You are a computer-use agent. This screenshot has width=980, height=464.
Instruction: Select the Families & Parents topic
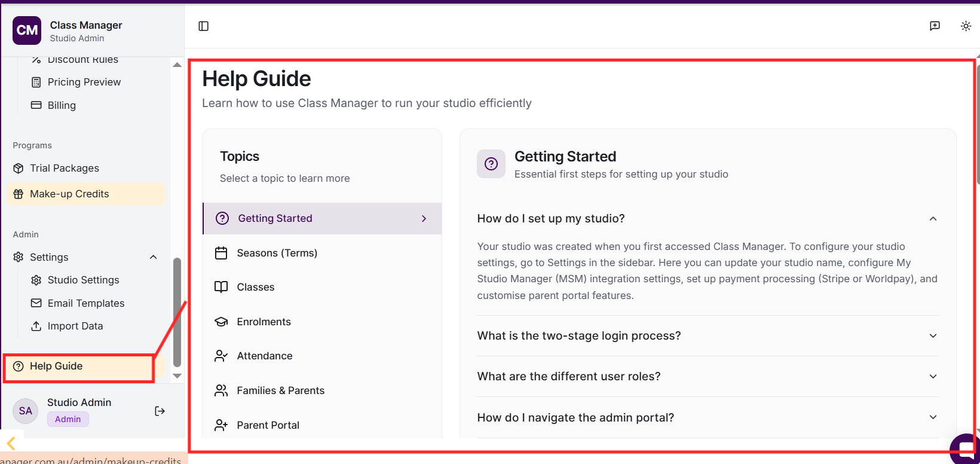pyautogui.click(x=322, y=391)
